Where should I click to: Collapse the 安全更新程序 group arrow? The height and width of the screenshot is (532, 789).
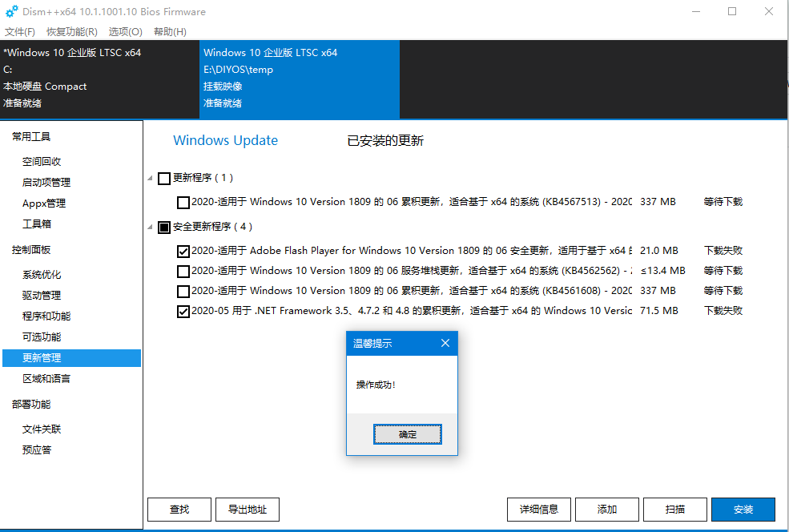click(150, 227)
